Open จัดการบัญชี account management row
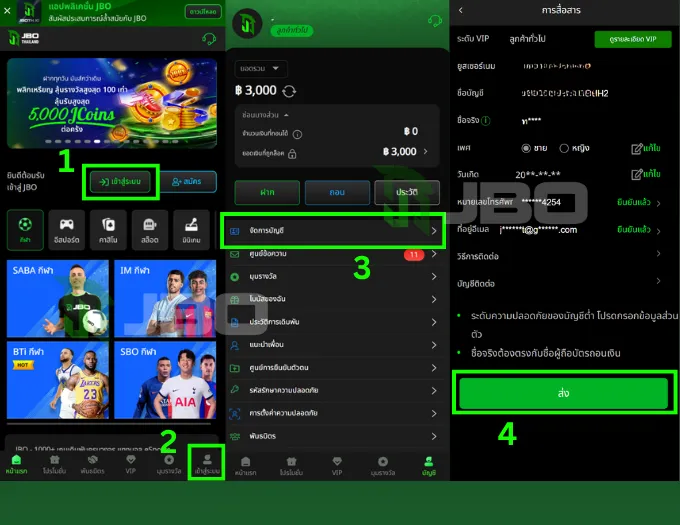The image size is (680, 525). (333, 231)
